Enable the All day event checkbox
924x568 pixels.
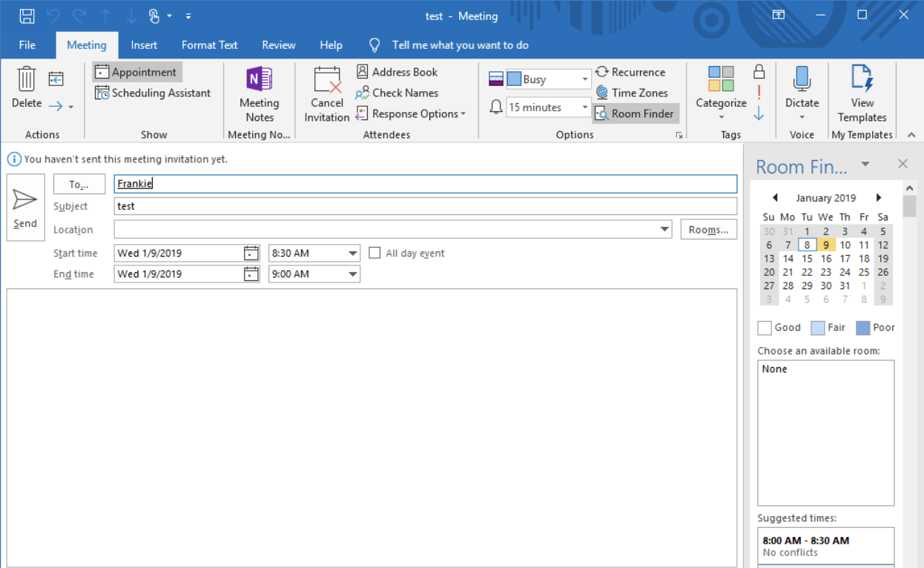point(375,253)
